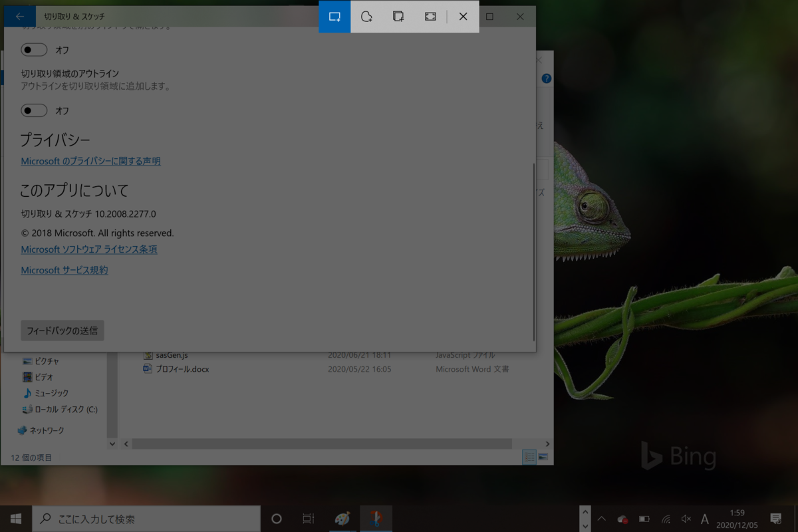Click the 12 個の項目 status text
Screen dimensions: 798x532
tap(31, 458)
